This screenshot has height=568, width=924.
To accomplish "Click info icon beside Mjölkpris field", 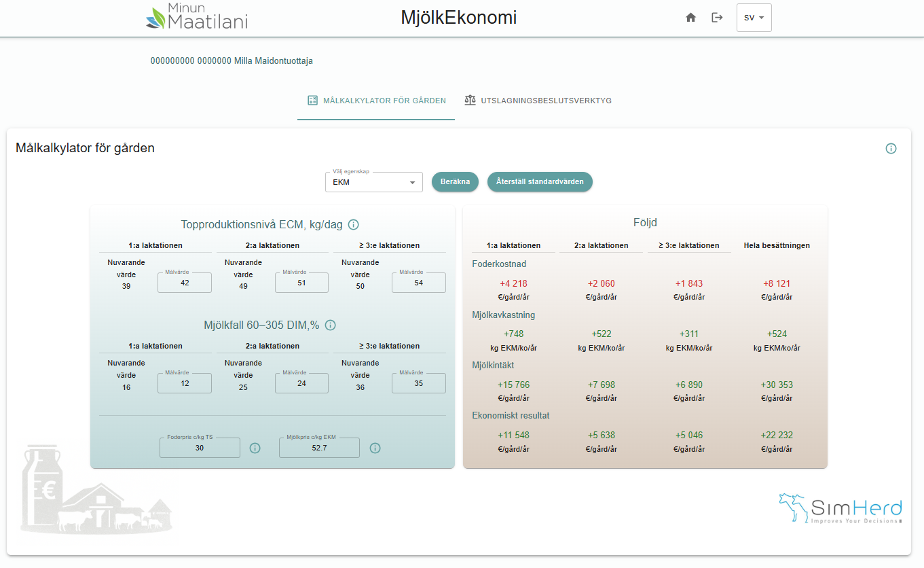I will click(x=375, y=448).
